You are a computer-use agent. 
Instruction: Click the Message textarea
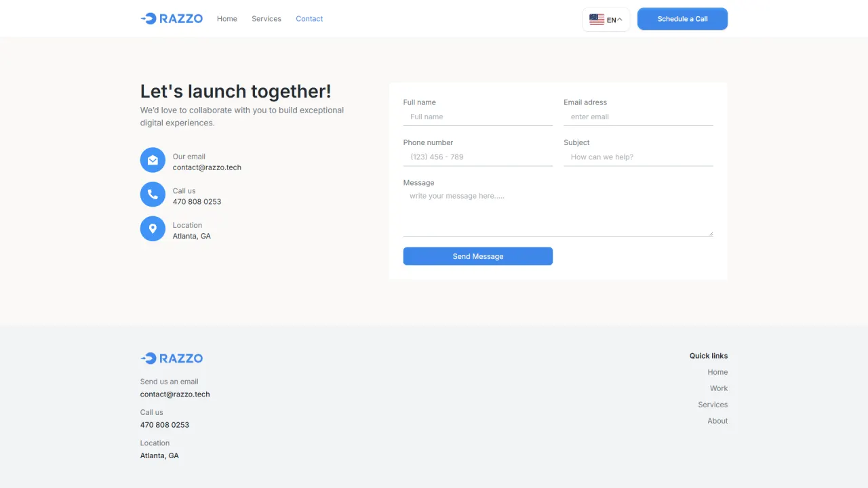point(558,213)
